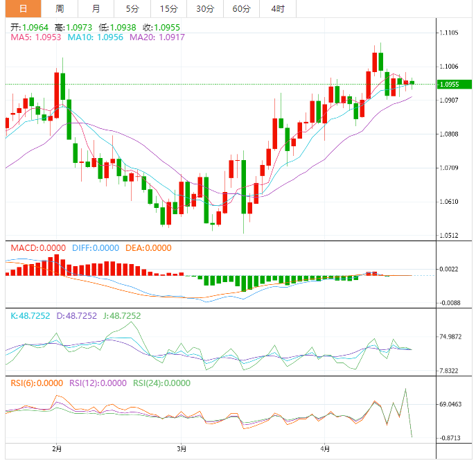Open the 月 monthly chart tab

[96, 9]
